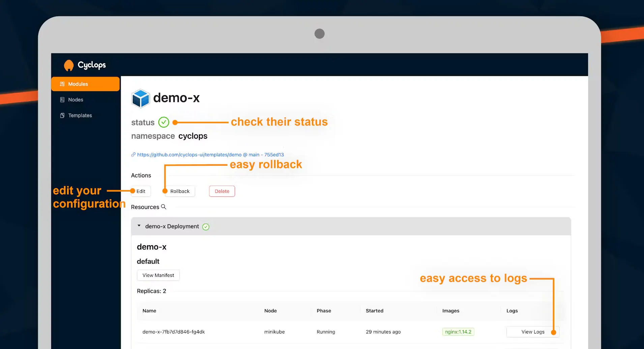Click the demo-x blue cube module icon
Image resolution: width=644 pixels, height=349 pixels.
[140, 98]
